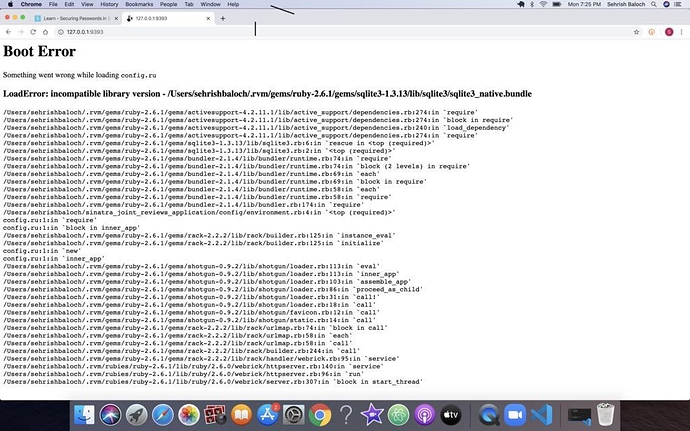690x431 pixels.
Task: Click the config/environment.rb:4 stack trace line
Action: pyautogui.click(x=199, y=212)
